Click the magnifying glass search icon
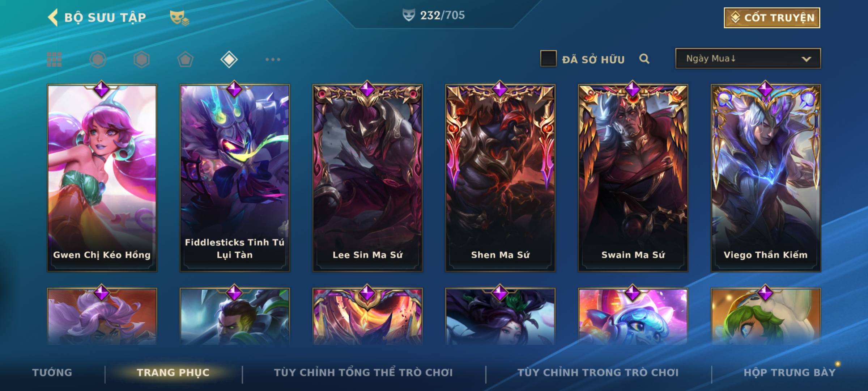 644,59
